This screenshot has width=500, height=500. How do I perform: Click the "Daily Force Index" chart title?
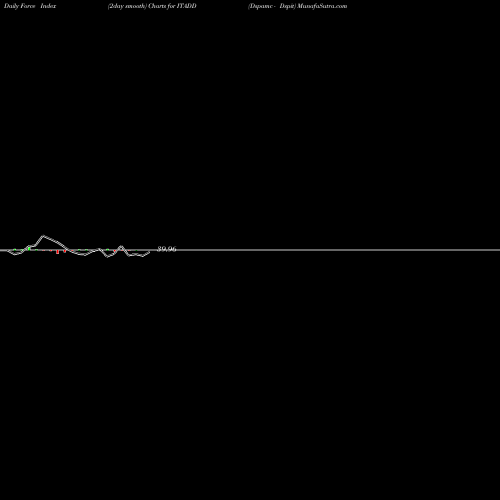pos(30,6)
